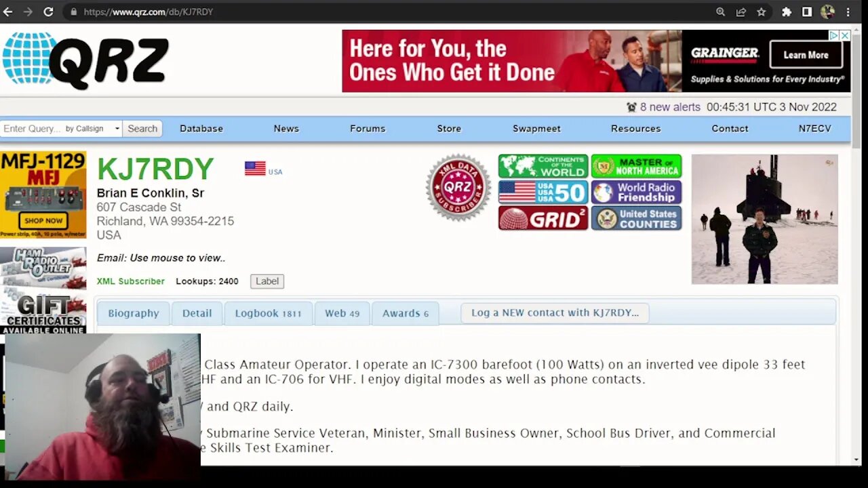Open the browser zoom magnifier icon
This screenshot has height=488, width=868.
click(x=720, y=12)
